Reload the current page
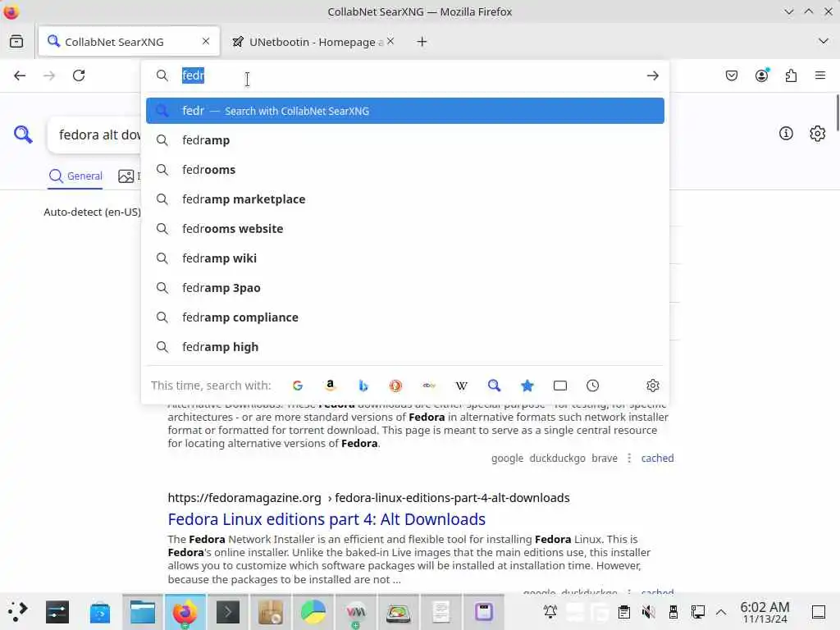840x630 pixels. coord(79,75)
